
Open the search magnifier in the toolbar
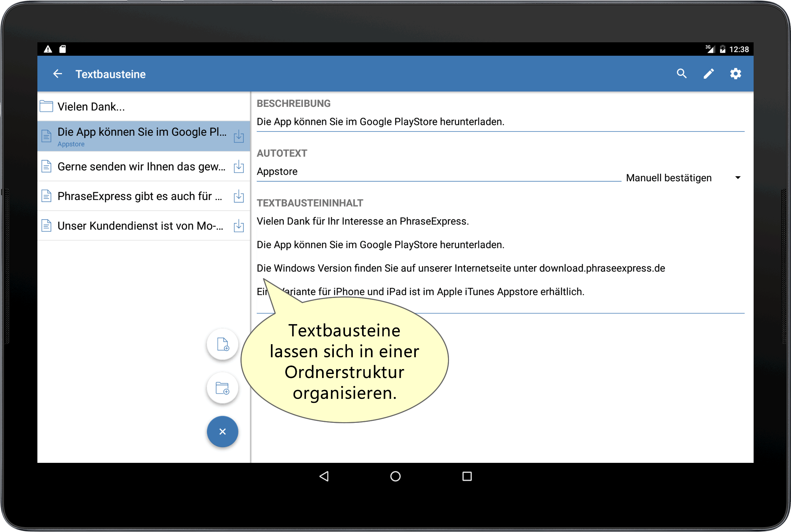click(x=681, y=74)
